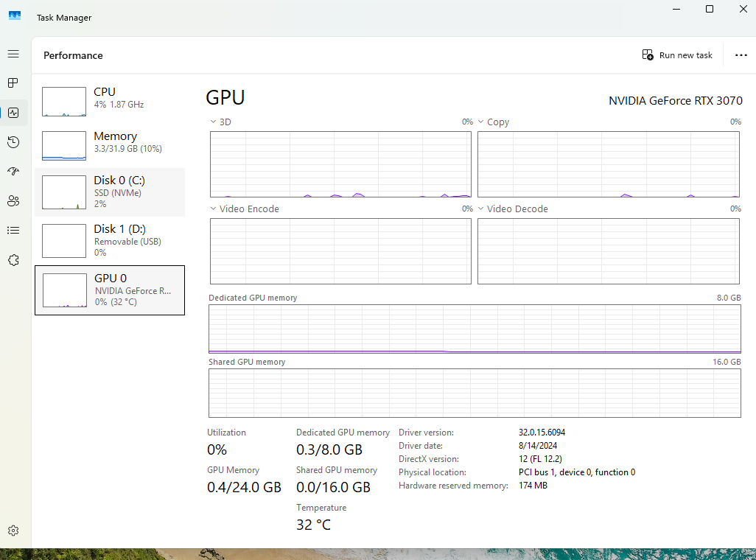Open the Services page puzzle icon

[x=13, y=260]
